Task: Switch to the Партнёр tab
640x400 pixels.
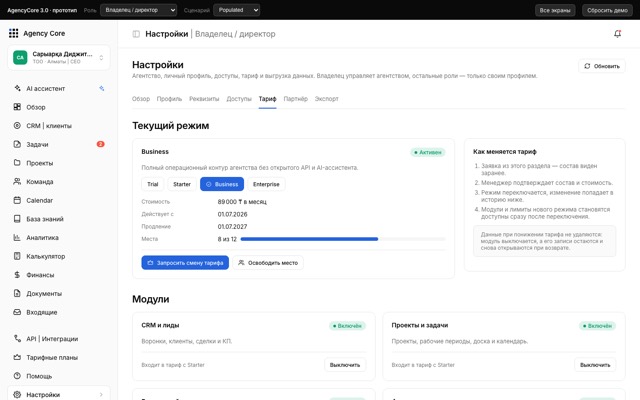Action: pos(296,99)
